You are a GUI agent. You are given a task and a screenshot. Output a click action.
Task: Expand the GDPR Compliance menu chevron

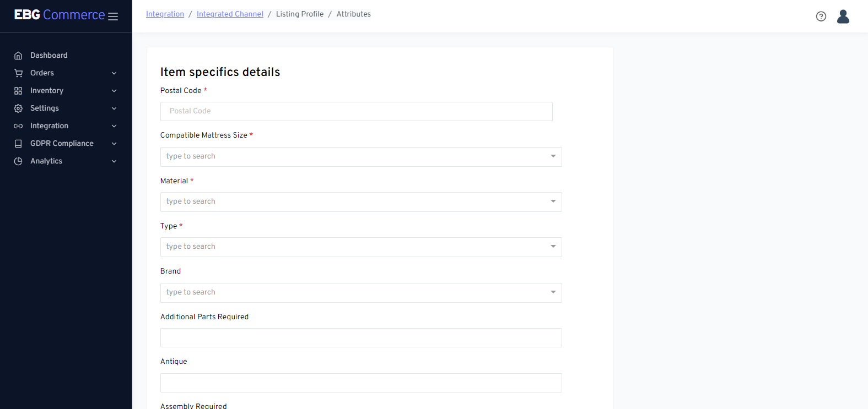[x=114, y=144]
